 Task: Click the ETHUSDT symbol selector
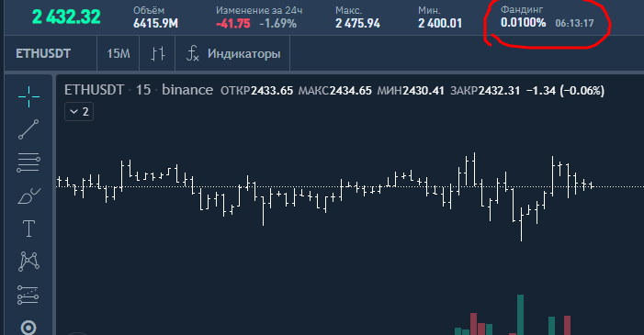pyautogui.click(x=43, y=53)
